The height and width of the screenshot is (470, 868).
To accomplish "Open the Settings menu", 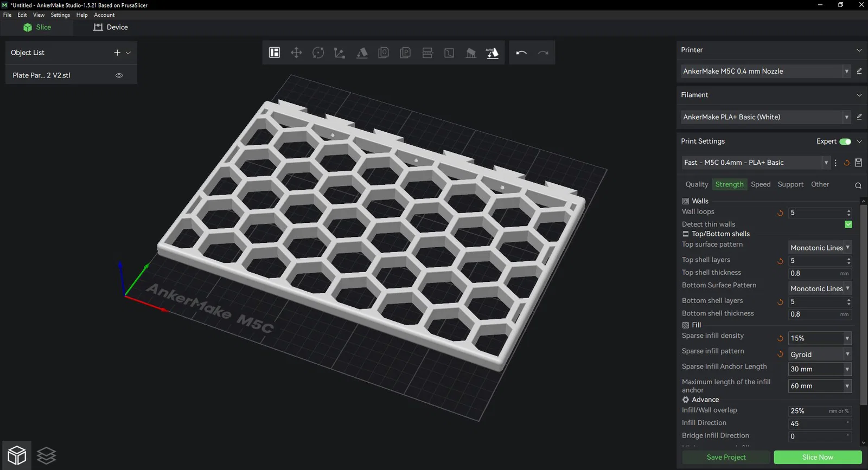I will (x=60, y=15).
